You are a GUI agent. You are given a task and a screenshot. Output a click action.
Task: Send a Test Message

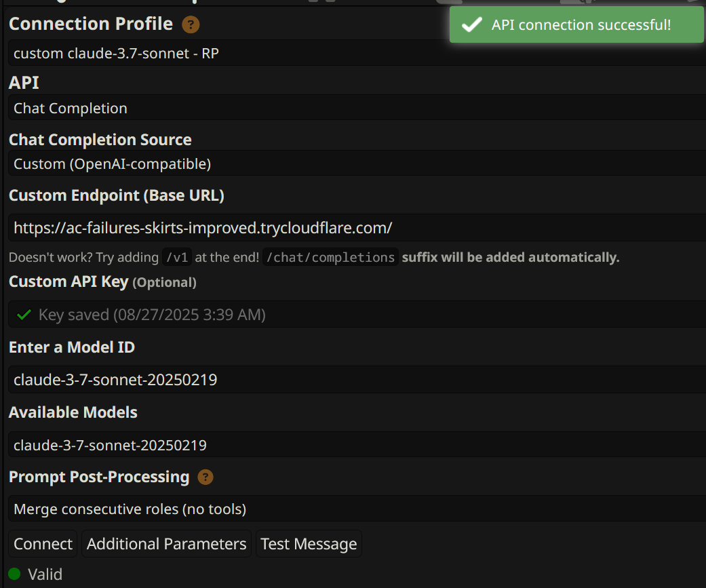tap(309, 544)
